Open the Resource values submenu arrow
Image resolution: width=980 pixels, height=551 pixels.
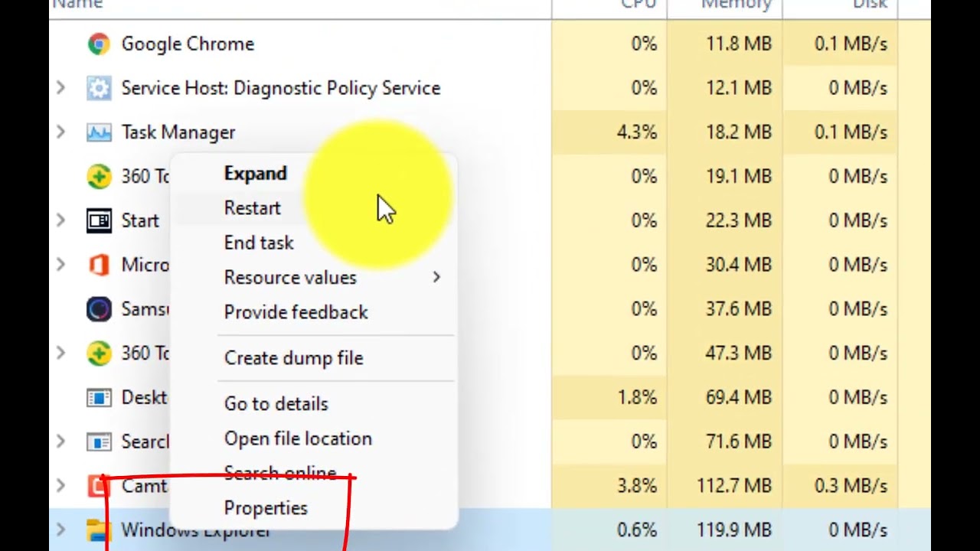pyautogui.click(x=436, y=277)
